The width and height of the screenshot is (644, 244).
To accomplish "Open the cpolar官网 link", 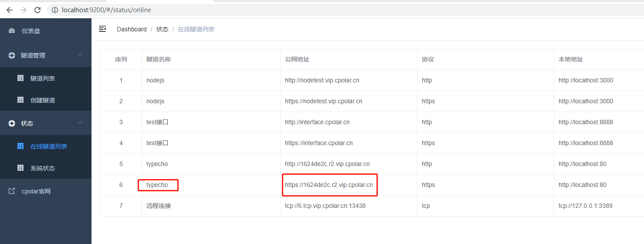I will point(46,191).
